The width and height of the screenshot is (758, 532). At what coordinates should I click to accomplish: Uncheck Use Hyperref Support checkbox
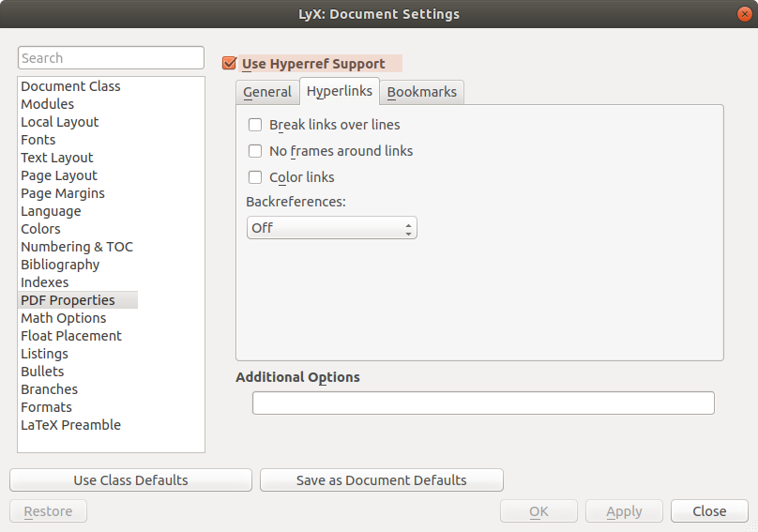coord(229,64)
